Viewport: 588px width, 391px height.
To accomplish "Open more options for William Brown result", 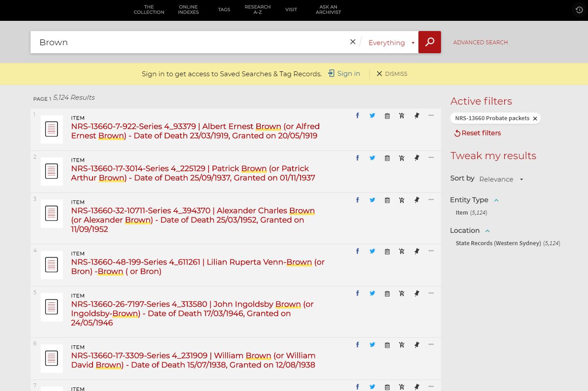I will (431, 344).
